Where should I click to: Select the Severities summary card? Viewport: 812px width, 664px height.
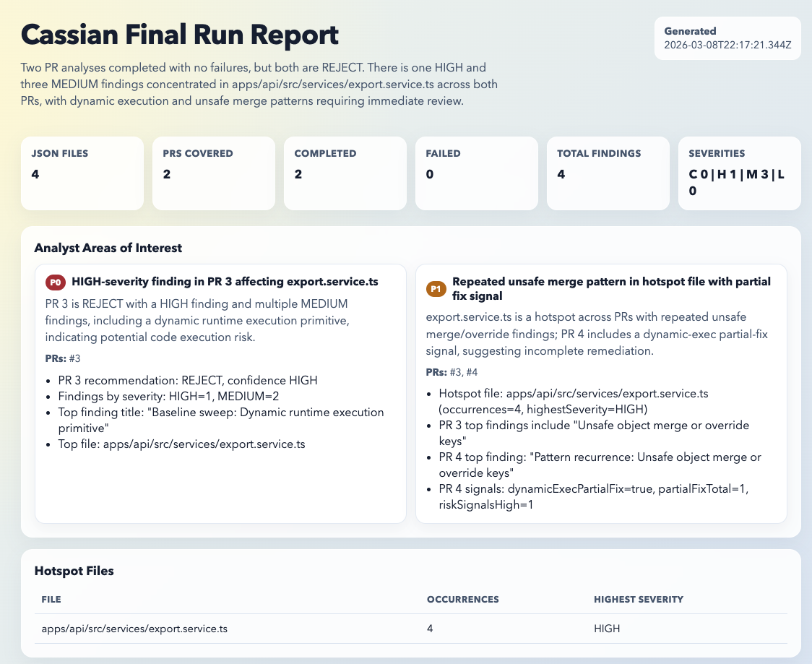click(739, 173)
